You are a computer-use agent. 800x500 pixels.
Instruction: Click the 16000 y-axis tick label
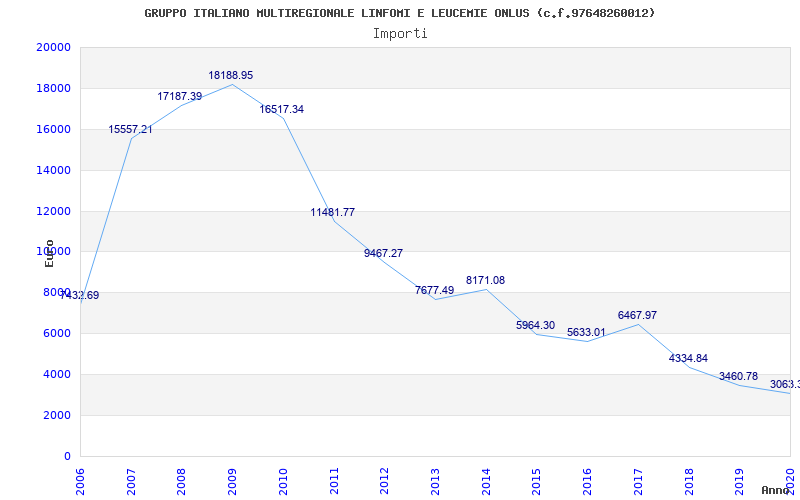[x=54, y=129]
